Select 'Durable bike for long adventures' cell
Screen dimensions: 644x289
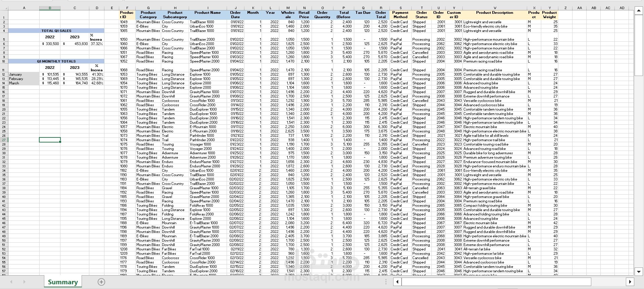point(495,153)
